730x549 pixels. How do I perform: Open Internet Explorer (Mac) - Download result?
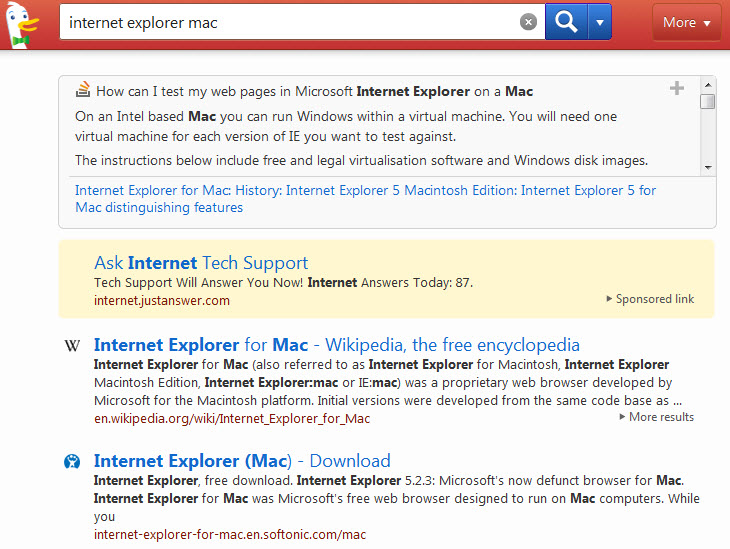242,461
